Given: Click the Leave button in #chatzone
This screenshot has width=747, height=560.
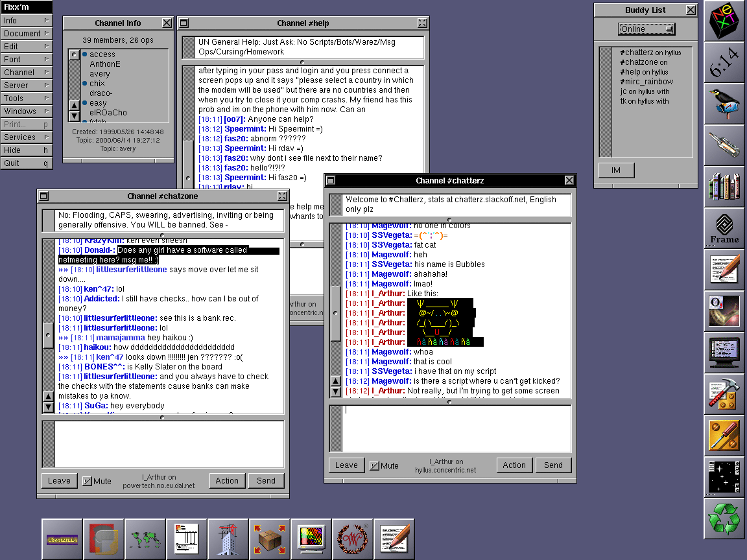Looking at the screenshot, I should click(x=59, y=481).
